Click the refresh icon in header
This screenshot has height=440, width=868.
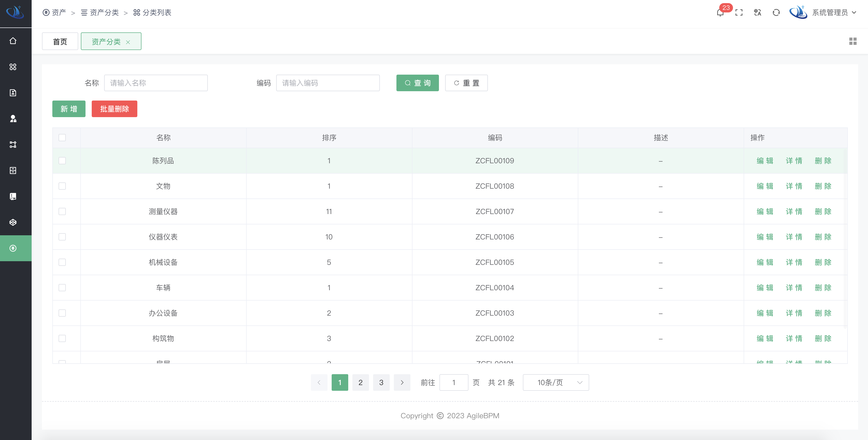click(x=776, y=13)
